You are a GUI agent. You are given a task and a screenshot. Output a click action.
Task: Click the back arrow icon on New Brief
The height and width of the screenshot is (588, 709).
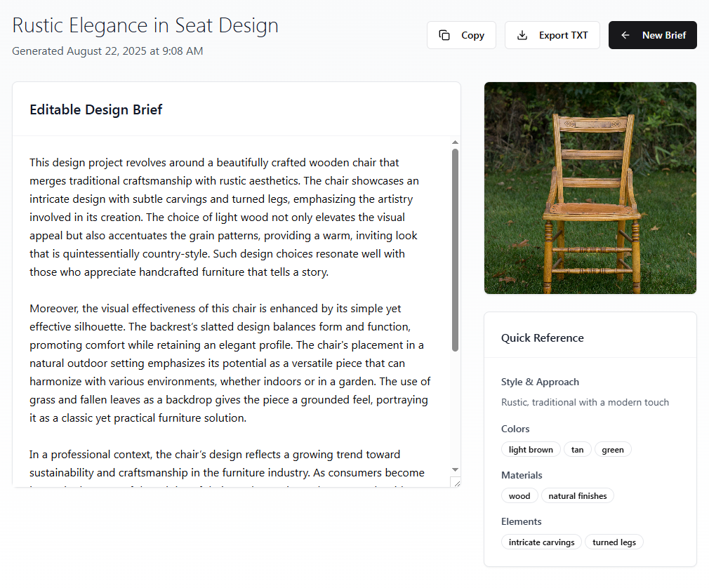coord(625,35)
